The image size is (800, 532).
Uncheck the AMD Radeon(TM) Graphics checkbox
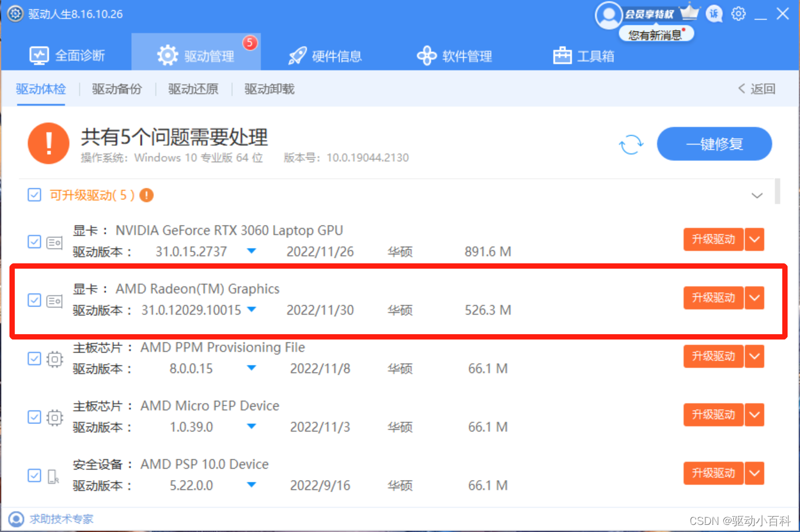(x=34, y=300)
